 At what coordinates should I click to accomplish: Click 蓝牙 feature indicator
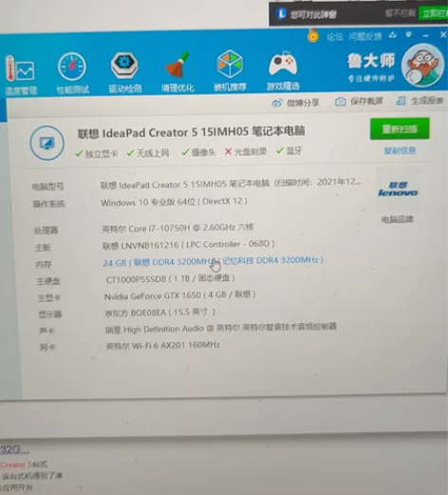(x=289, y=151)
